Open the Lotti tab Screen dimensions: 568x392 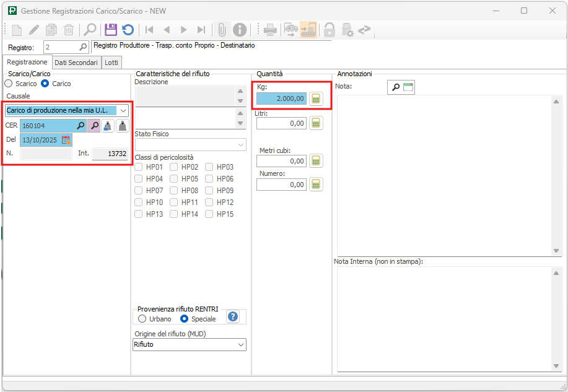(x=112, y=63)
